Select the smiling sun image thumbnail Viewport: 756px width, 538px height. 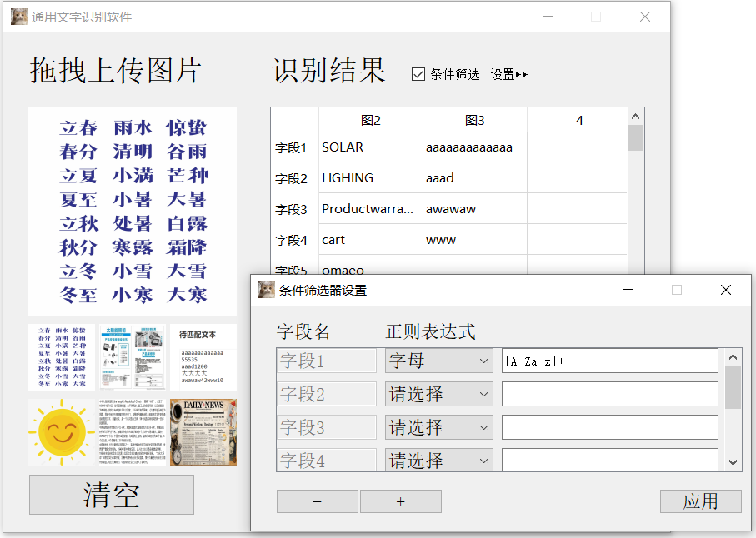(61, 431)
